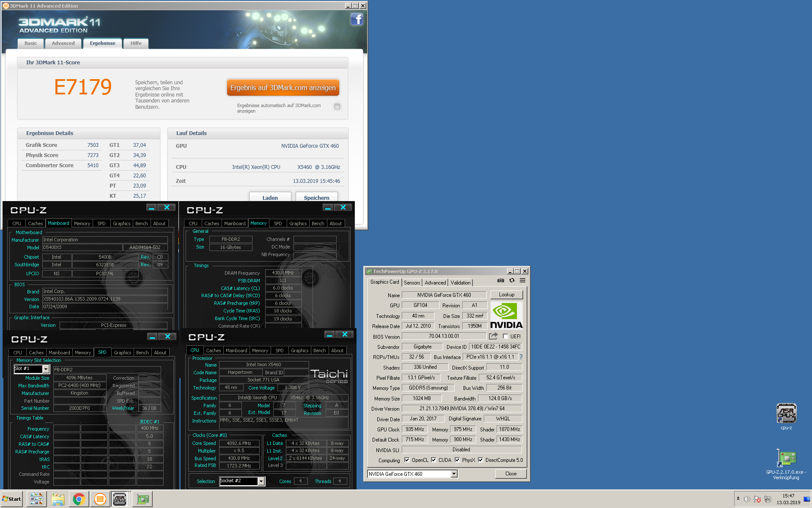Minimize the CPU-Z CPU window
The height and width of the screenshot is (508, 812).
(x=329, y=334)
